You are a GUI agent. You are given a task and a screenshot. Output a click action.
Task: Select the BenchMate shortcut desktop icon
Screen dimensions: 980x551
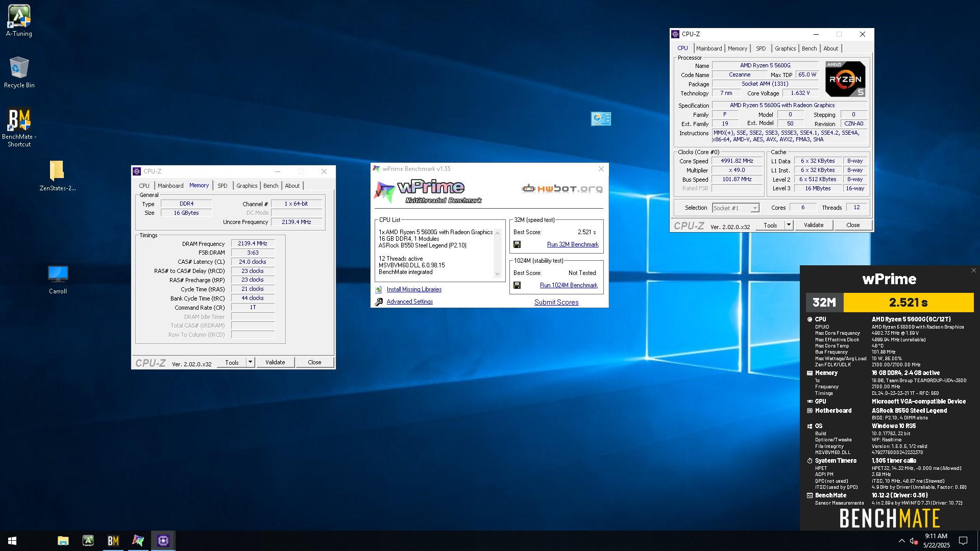(19, 128)
